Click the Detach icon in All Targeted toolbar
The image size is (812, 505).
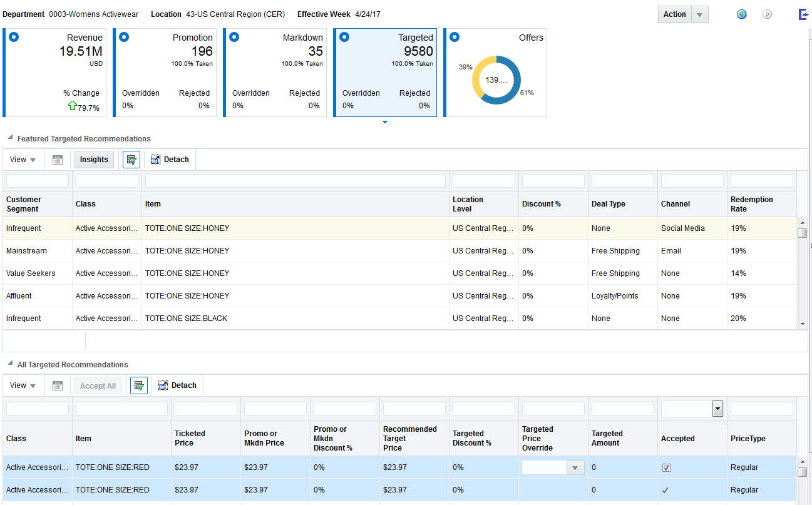tap(163, 385)
